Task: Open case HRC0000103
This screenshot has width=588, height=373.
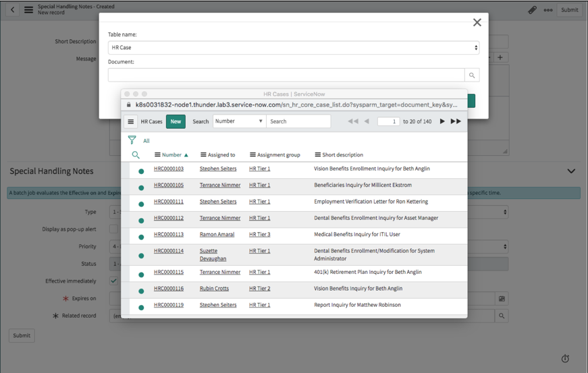Action: coord(169,169)
